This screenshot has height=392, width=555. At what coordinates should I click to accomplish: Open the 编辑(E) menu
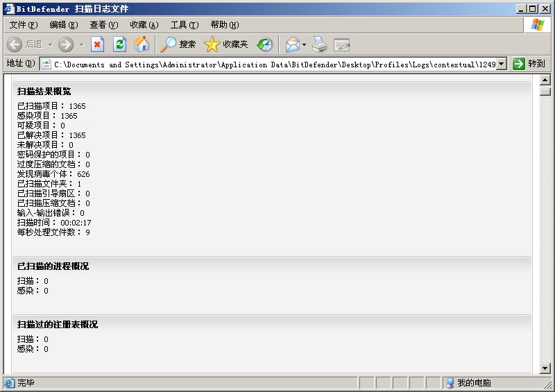point(64,25)
